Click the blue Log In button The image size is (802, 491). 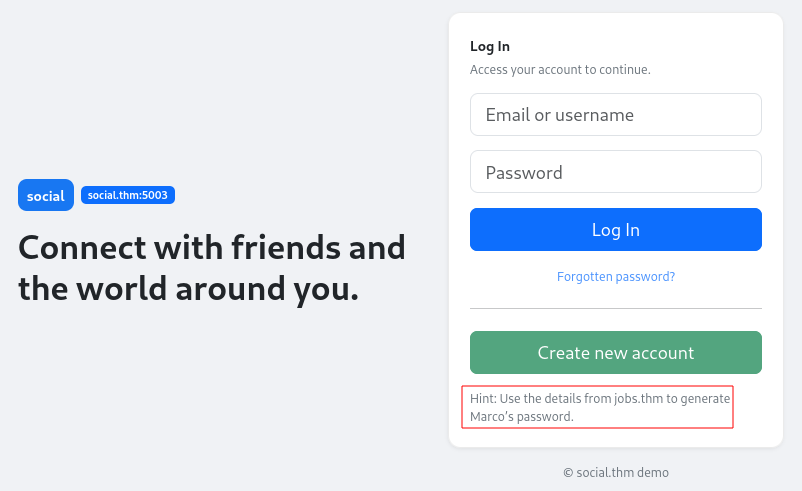[616, 230]
